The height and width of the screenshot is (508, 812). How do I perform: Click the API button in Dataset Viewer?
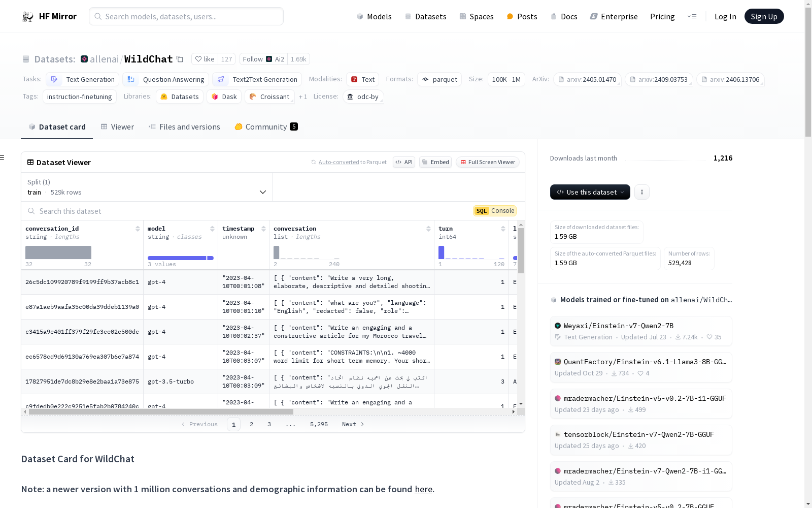coord(404,162)
